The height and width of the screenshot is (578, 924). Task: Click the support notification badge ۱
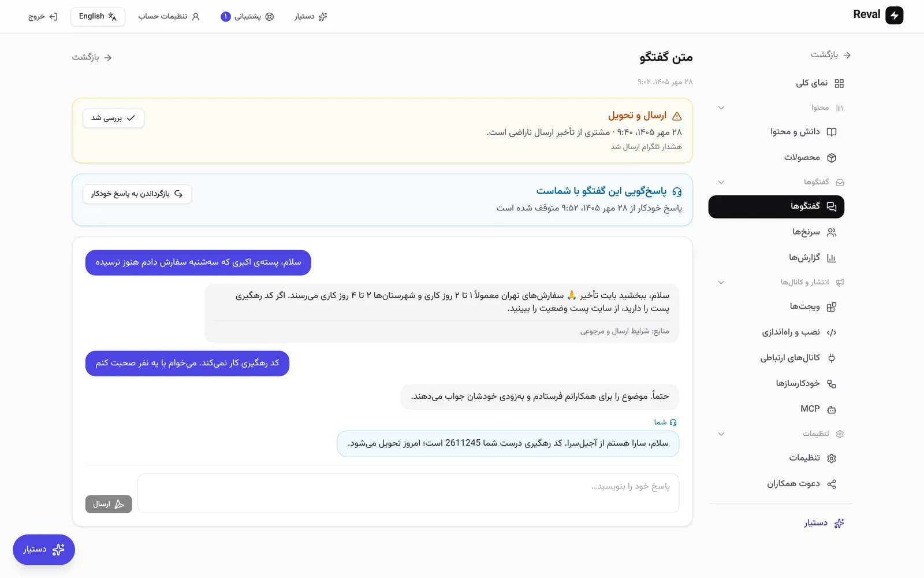tap(226, 17)
